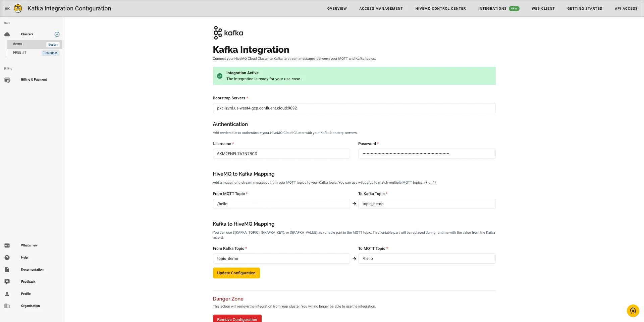644x322 pixels.
Task: Open Organisation link
Action: [x=30, y=306]
